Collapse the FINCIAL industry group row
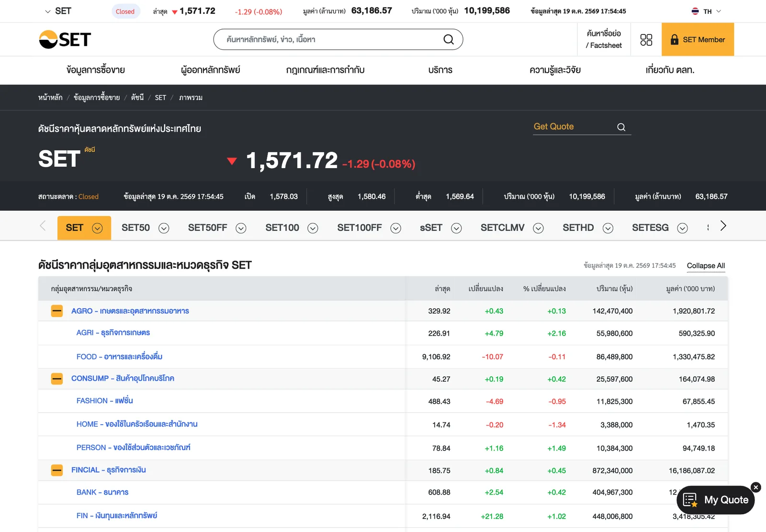Image resolution: width=766 pixels, height=532 pixels. (57, 470)
